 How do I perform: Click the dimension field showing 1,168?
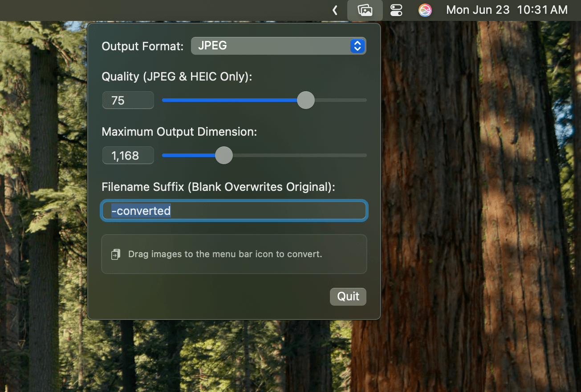tap(128, 155)
